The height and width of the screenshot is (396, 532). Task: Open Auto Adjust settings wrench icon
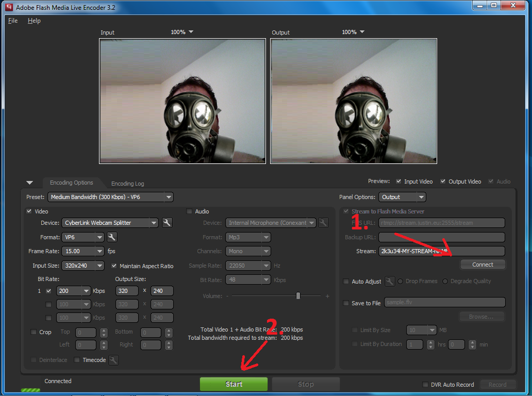pyautogui.click(x=390, y=282)
